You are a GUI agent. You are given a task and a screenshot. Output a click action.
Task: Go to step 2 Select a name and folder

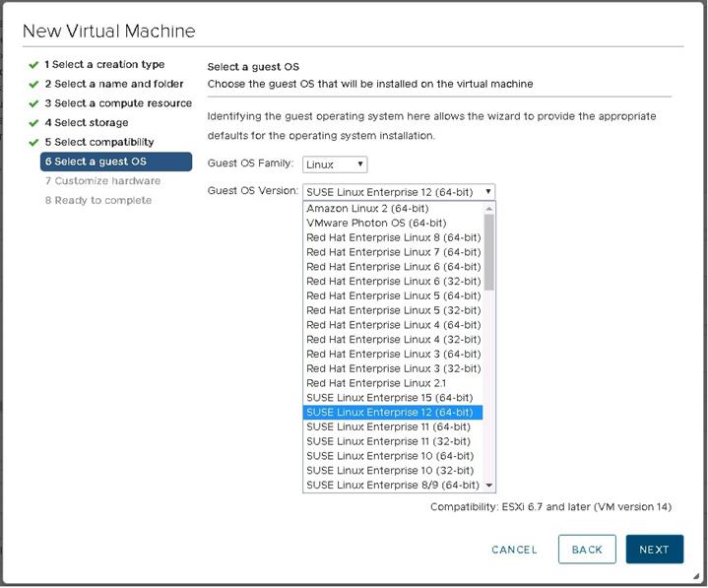(x=114, y=84)
